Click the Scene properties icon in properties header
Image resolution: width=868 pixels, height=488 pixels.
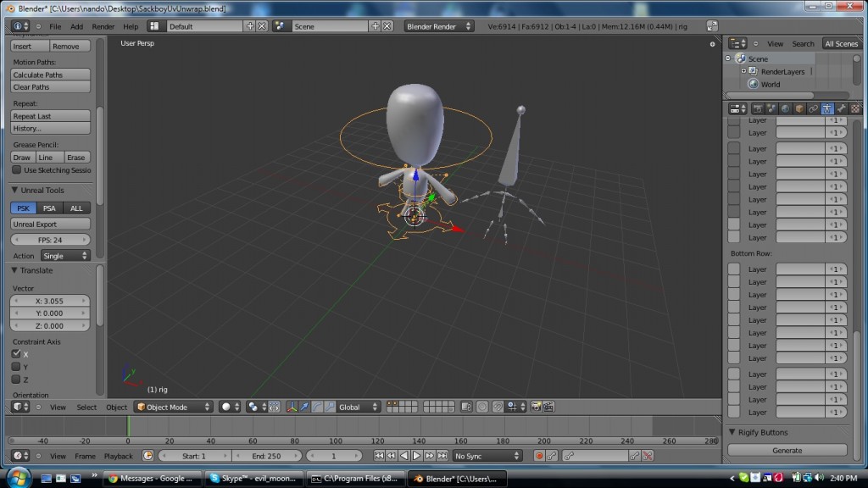pyautogui.click(x=771, y=108)
